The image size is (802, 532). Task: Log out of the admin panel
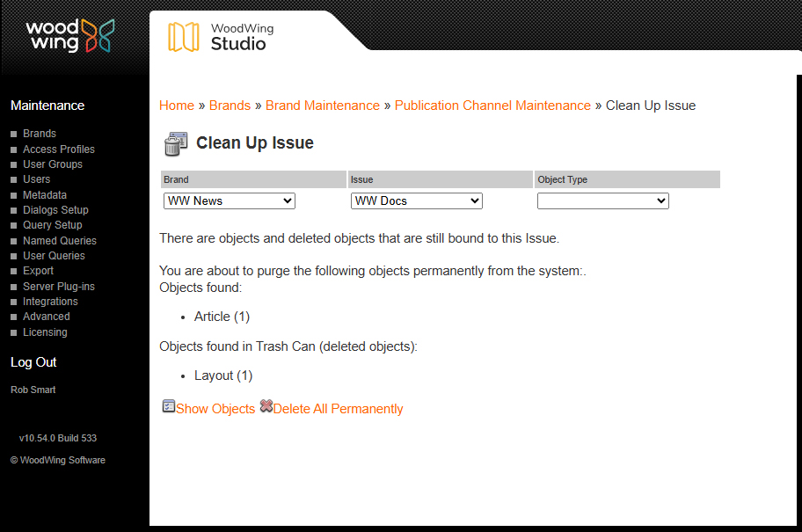[33, 362]
